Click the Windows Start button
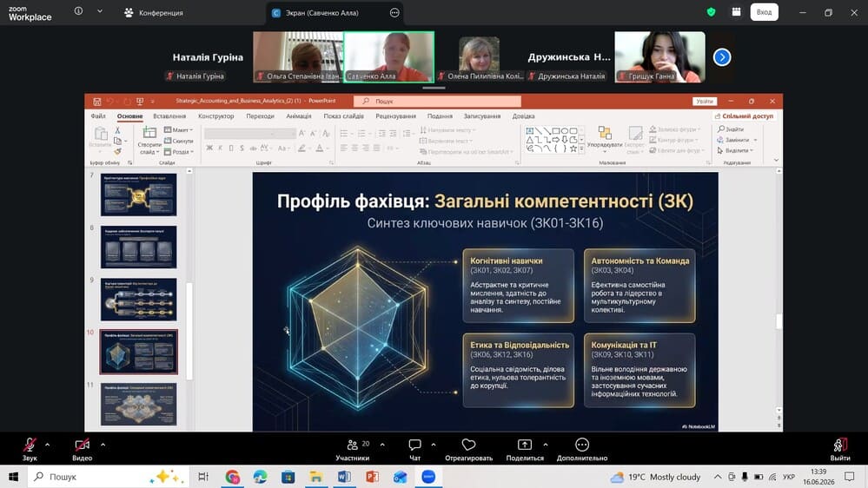Viewport: 868px width, 488px height. pos(13,477)
